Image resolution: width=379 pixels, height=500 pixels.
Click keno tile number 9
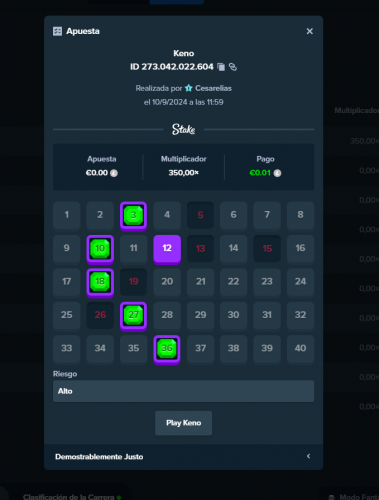[x=67, y=248]
